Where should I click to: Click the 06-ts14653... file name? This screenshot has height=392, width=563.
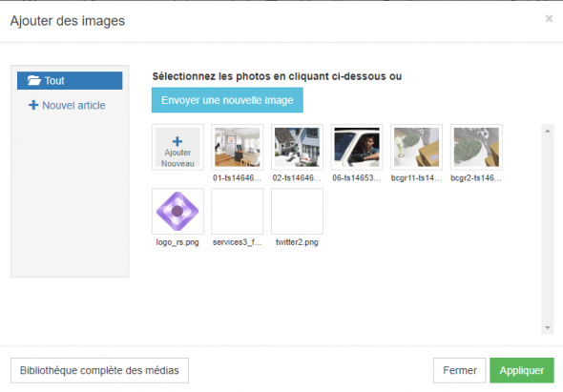357,177
